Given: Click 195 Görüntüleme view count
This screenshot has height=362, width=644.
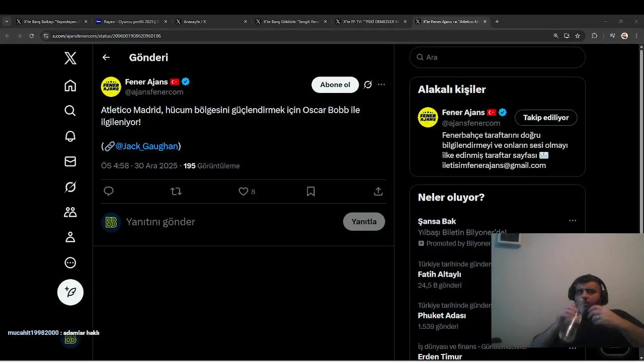Looking at the screenshot, I should (211, 166).
